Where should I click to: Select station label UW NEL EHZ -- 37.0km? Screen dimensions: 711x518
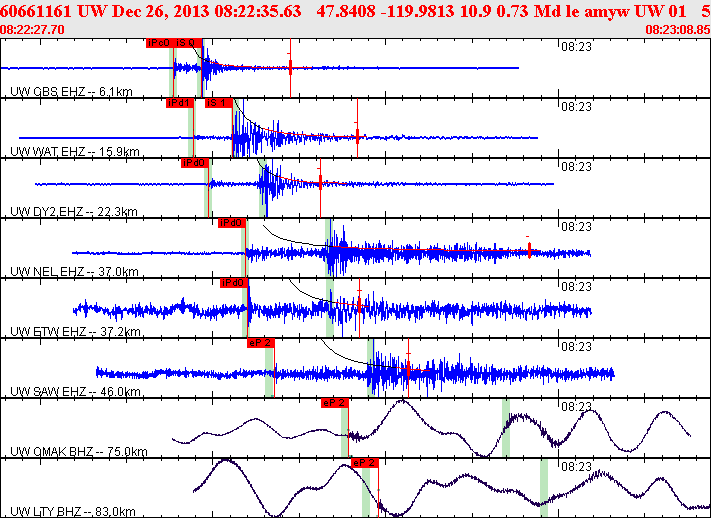pyautogui.click(x=74, y=271)
